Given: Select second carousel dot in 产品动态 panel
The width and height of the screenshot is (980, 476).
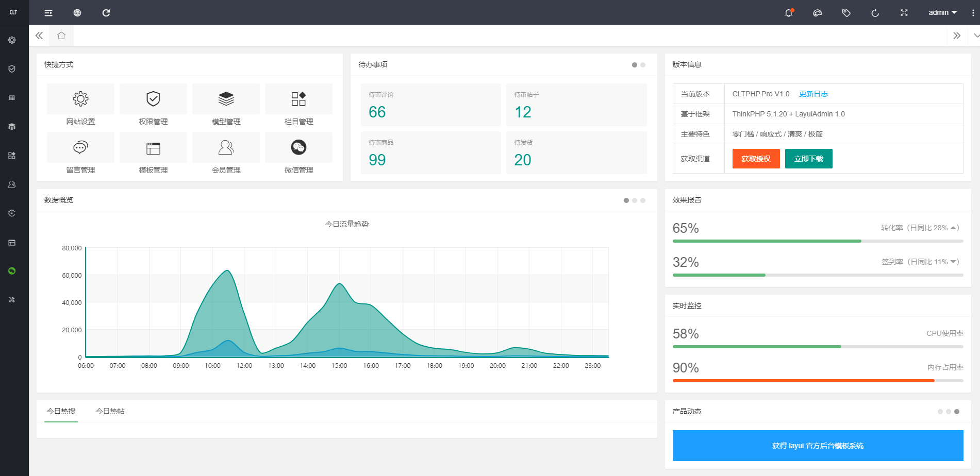Looking at the screenshot, I should click(949, 412).
